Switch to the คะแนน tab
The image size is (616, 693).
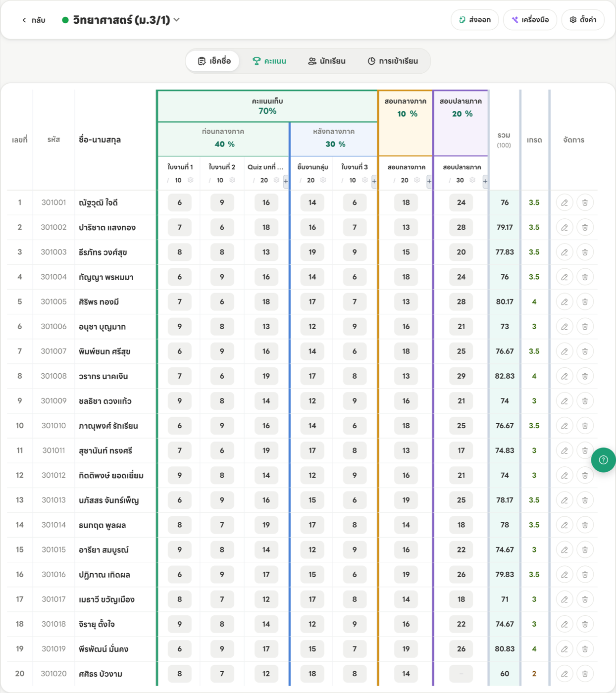click(x=269, y=61)
